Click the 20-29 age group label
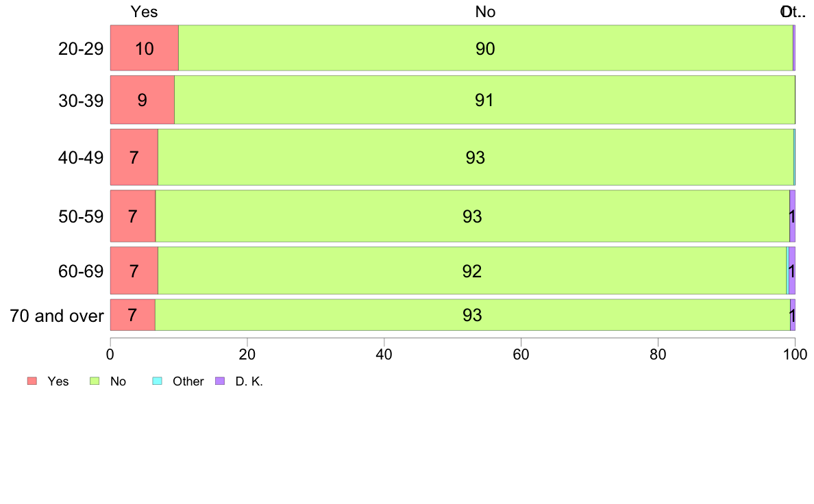The image size is (814, 504). click(81, 49)
